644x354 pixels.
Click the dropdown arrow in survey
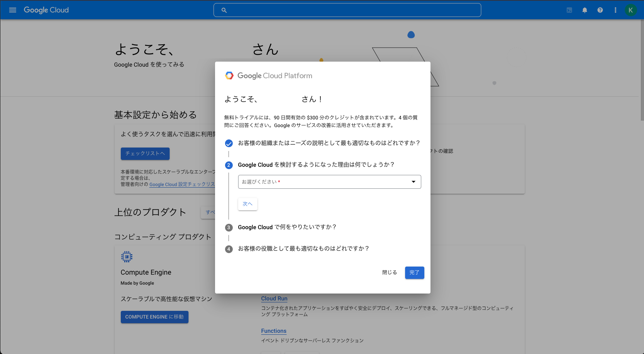414,182
